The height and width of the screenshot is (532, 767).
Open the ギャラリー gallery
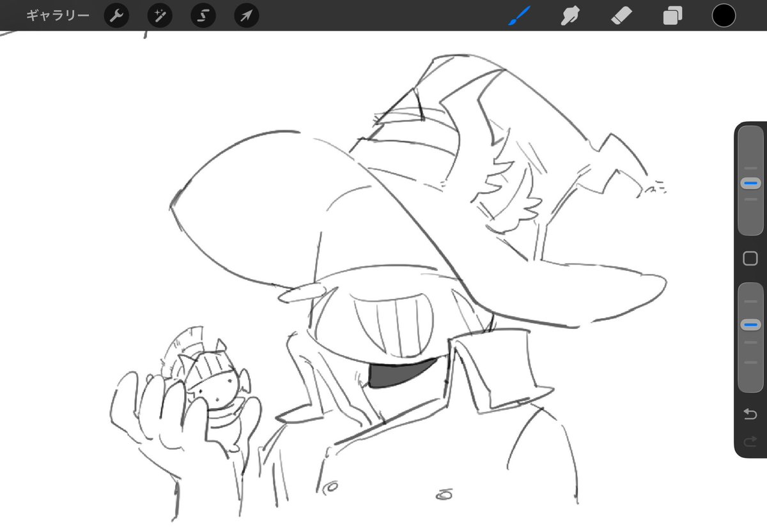point(58,15)
